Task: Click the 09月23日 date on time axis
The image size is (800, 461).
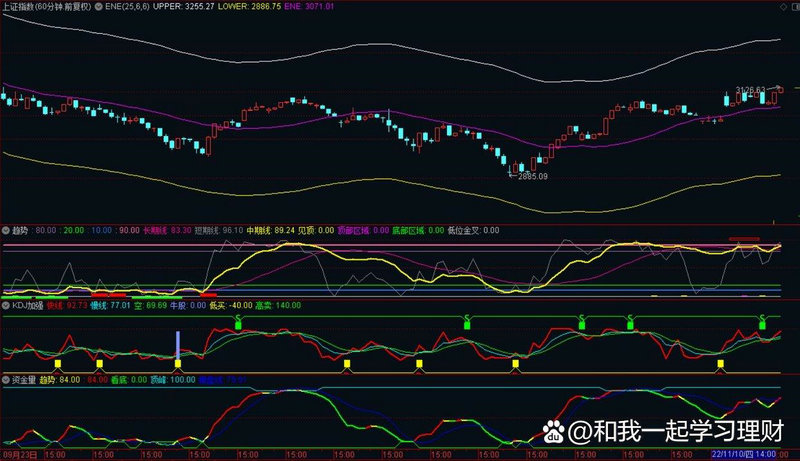Action: click(20, 454)
